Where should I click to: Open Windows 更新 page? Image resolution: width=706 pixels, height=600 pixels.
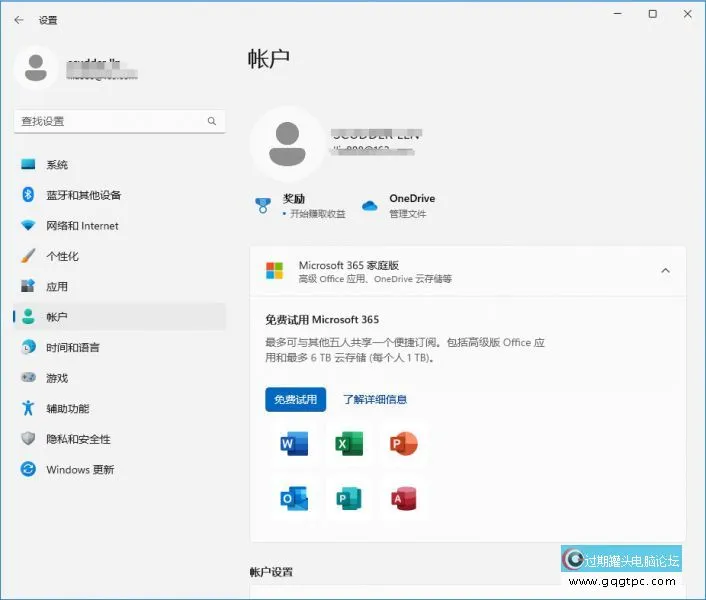coord(80,470)
